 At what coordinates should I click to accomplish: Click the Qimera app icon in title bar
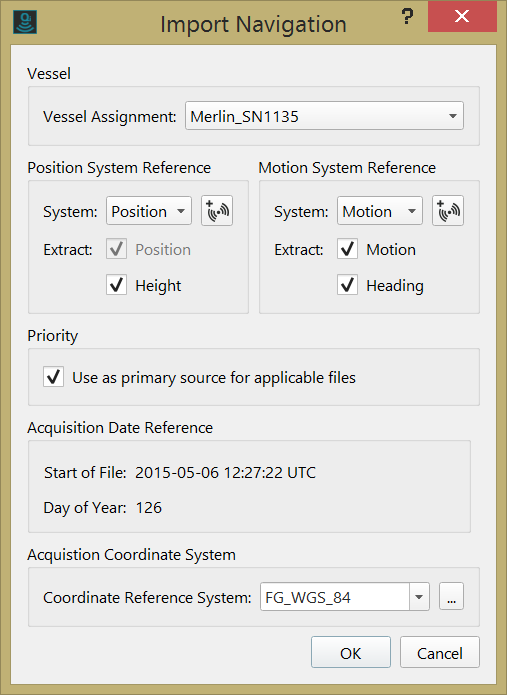[x=25, y=23]
